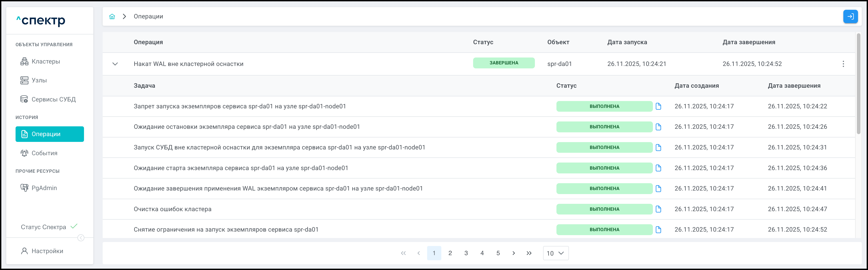
Task: Collapse the Накат WAL operation row
Action: pyautogui.click(x=115, y=64)
